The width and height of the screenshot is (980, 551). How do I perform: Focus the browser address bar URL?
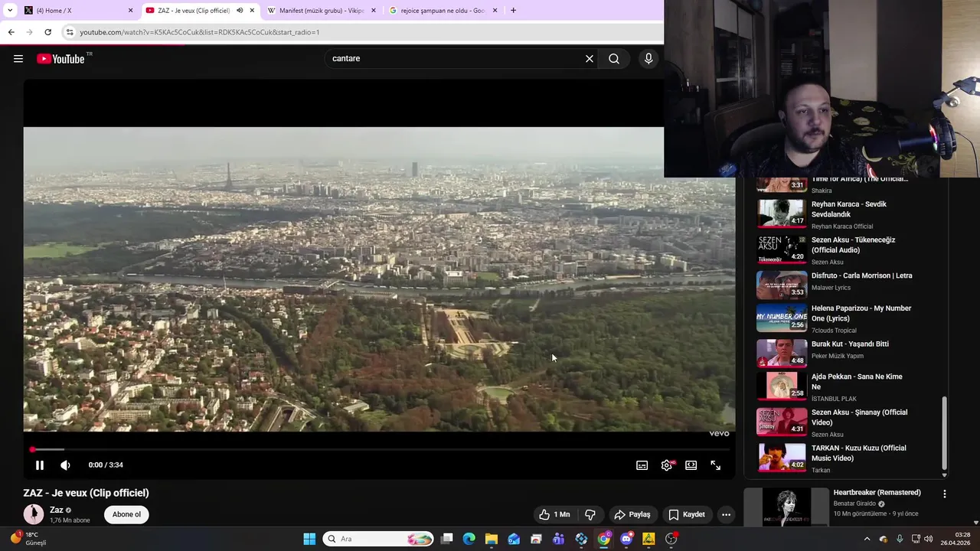tap(199, 32)
